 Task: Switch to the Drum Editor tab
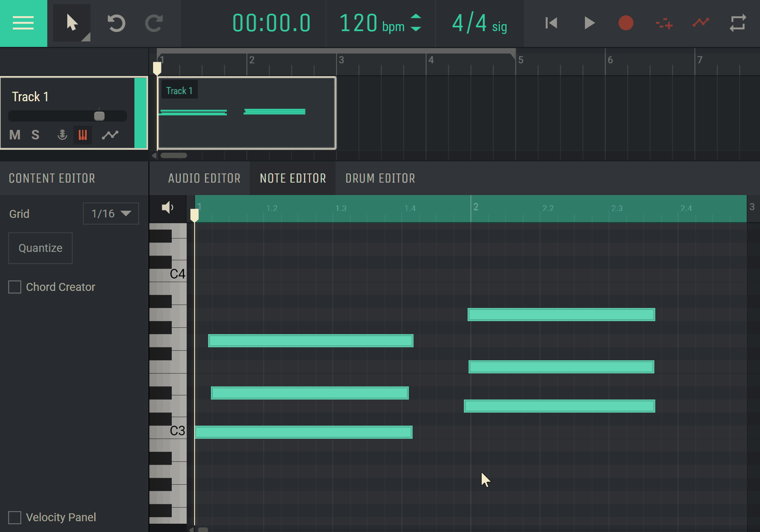(380, 178)
